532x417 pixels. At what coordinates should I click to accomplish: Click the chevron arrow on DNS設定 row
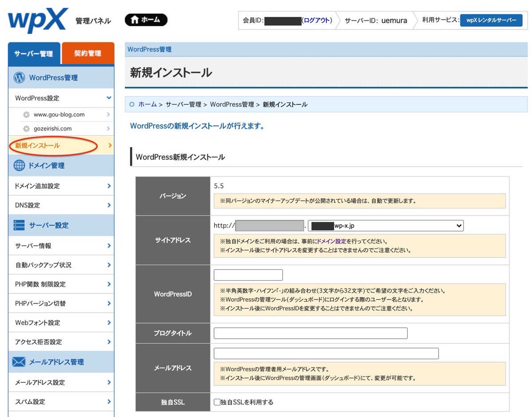(109, 205)
